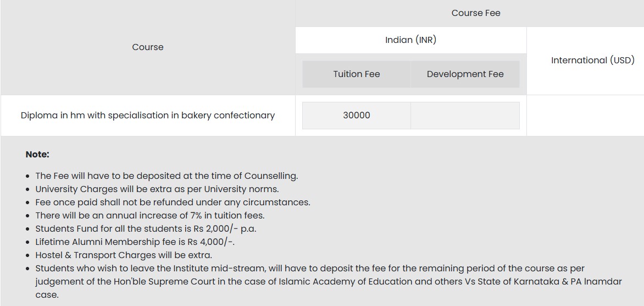Click the empty International fee cell

pos(585,116)
